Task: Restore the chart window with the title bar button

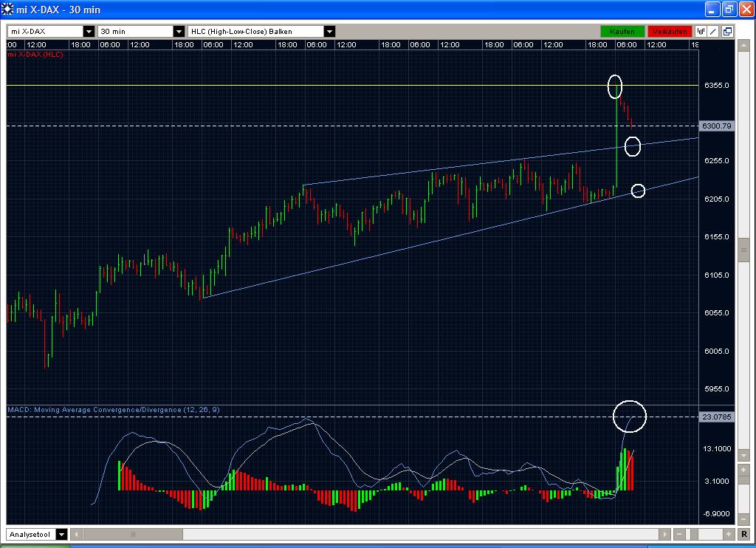Action: pyautogui.click(x=729, y=9)
